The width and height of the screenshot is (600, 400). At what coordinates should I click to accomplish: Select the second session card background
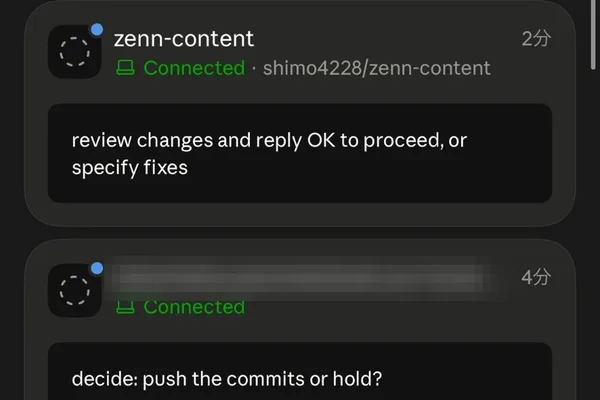click(x=300, y=320)
